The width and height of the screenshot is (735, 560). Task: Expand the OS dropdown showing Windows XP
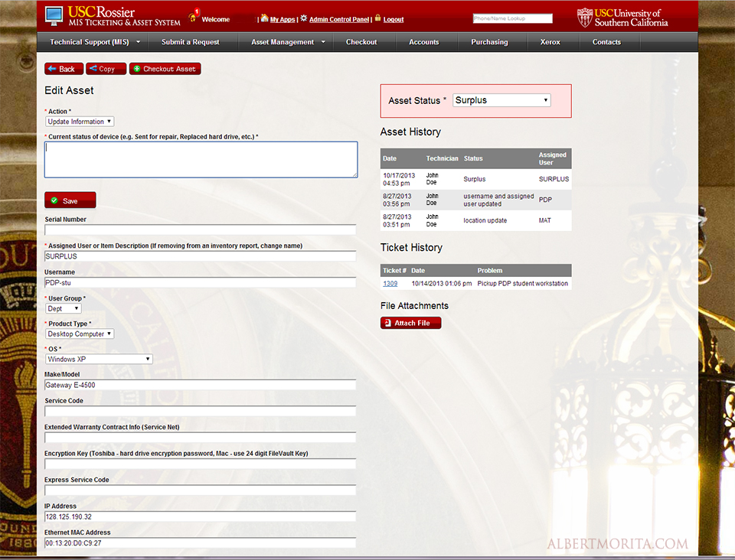(99, 359)
